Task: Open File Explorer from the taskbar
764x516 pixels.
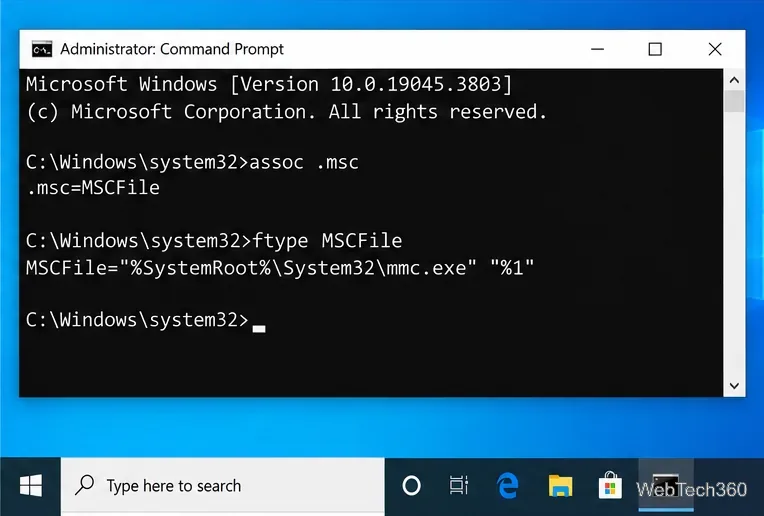Action: tap(560, 486)
